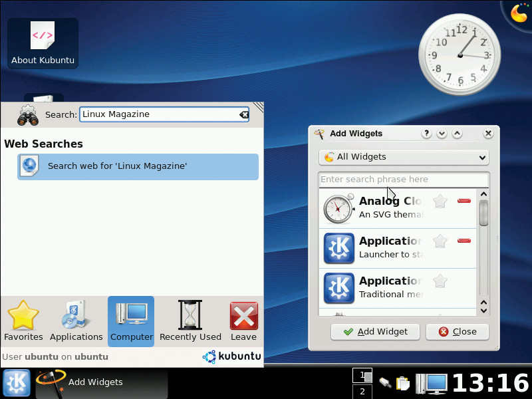Click the Analog Clock widget icon in the list
Viewport: 532px width, 399px height.
[339, 208]
